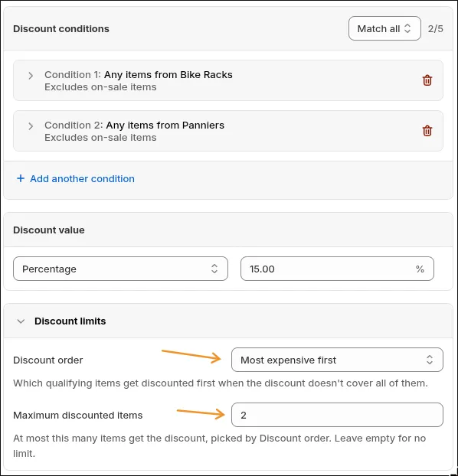458x476 pixels.
Task: Focus the 15.00 discount value field
Action: [337, 269]
